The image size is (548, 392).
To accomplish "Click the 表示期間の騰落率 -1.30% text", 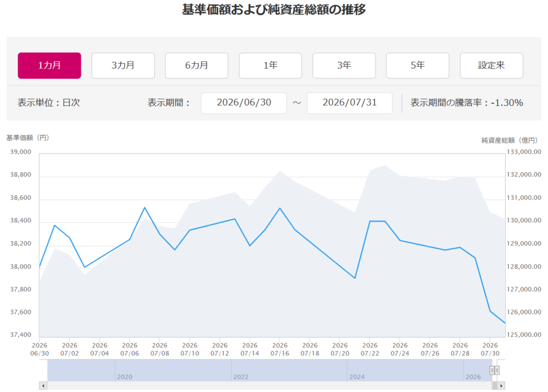I will [x=467, y=103].
